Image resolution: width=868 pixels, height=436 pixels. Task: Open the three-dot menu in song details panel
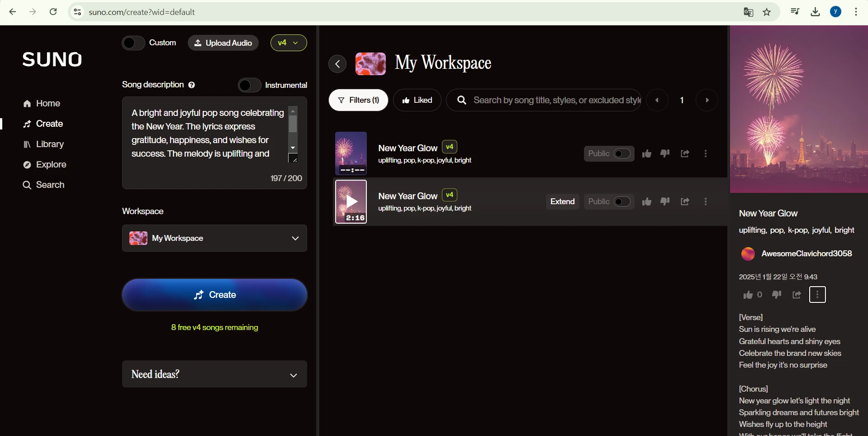pyautogui.click(x=817, y=295)
